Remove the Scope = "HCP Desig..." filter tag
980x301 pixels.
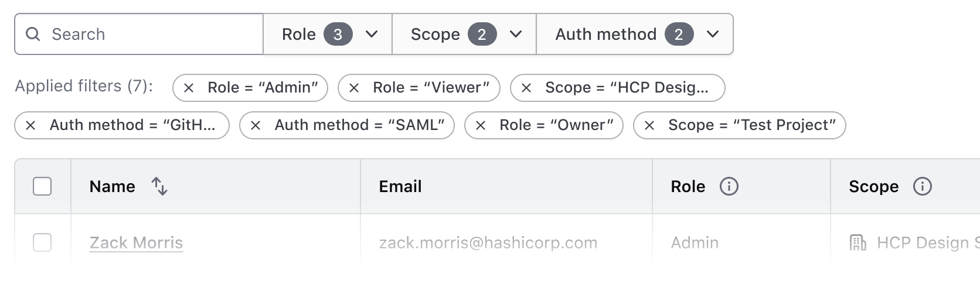526,88
